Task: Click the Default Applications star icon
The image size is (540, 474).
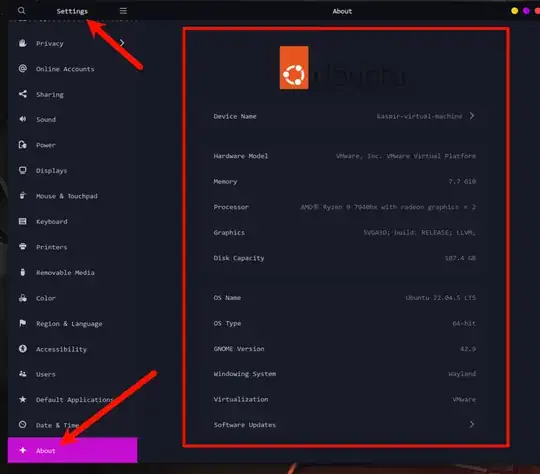Action: [23, 400]
